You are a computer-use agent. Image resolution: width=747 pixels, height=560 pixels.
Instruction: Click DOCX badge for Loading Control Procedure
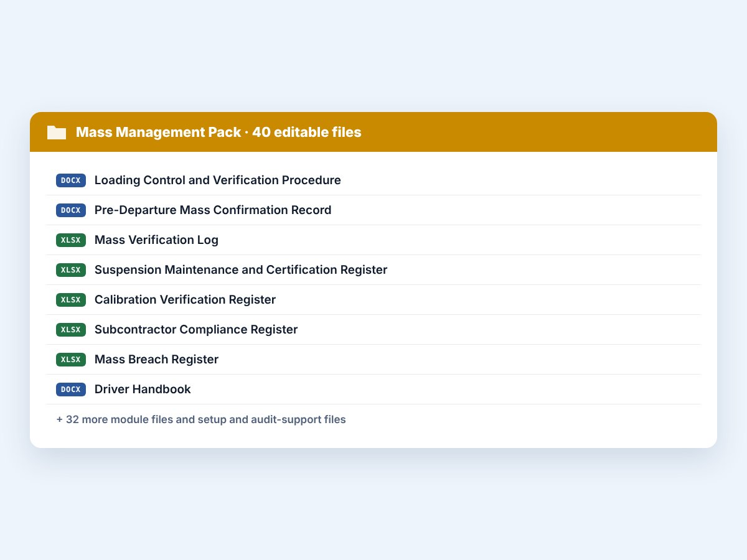pos(71,180)
